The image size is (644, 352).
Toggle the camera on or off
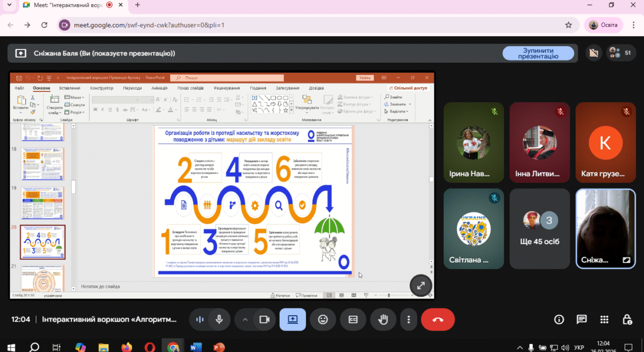pos(264,319)
